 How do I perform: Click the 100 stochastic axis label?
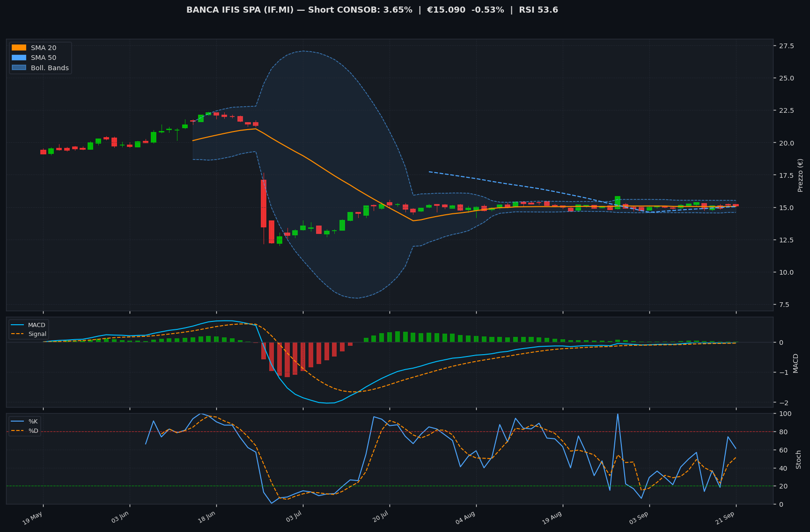pyautogui.click(x=785, y=414)
